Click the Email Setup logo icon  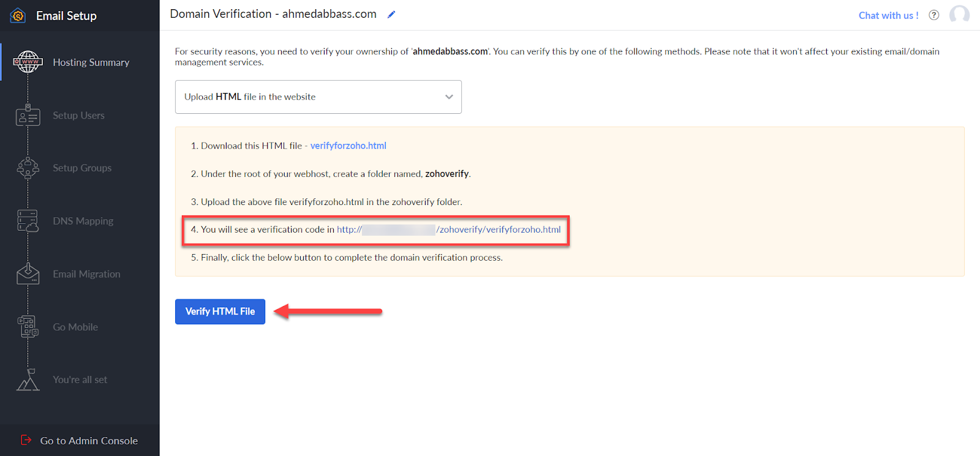click(x=18, y=16)
